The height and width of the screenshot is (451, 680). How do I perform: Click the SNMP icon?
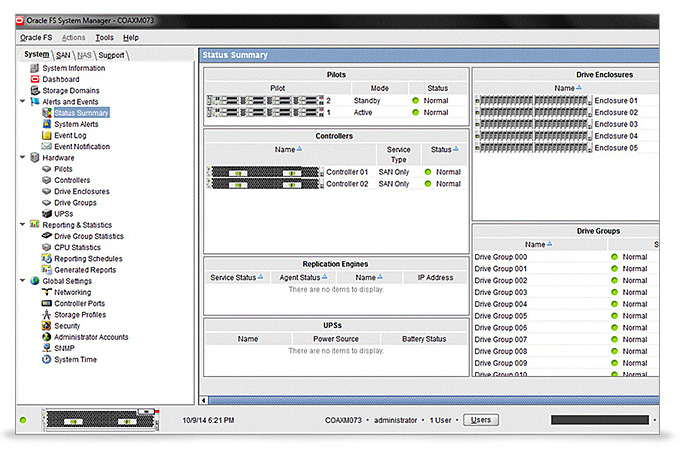tap(47, 348)
